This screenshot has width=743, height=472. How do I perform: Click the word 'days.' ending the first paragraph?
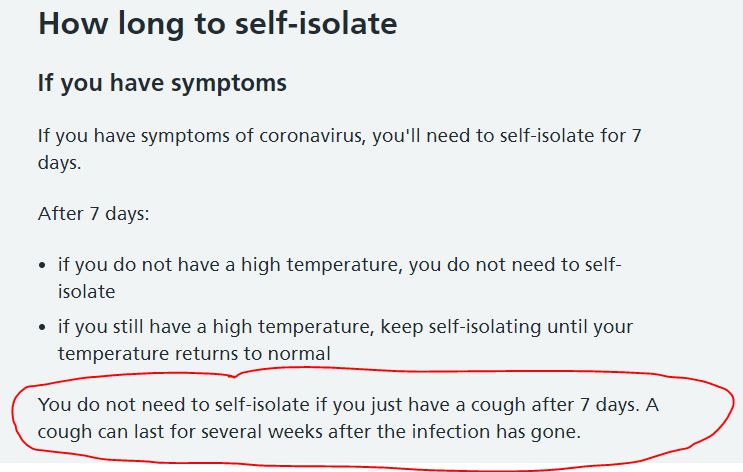coord(60,163)
